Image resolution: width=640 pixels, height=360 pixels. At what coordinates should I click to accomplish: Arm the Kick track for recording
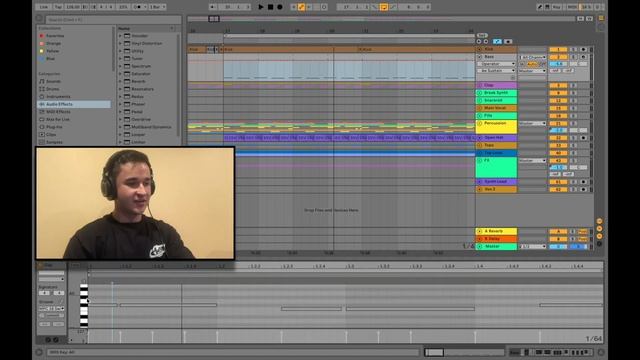(x=583, y=49)
